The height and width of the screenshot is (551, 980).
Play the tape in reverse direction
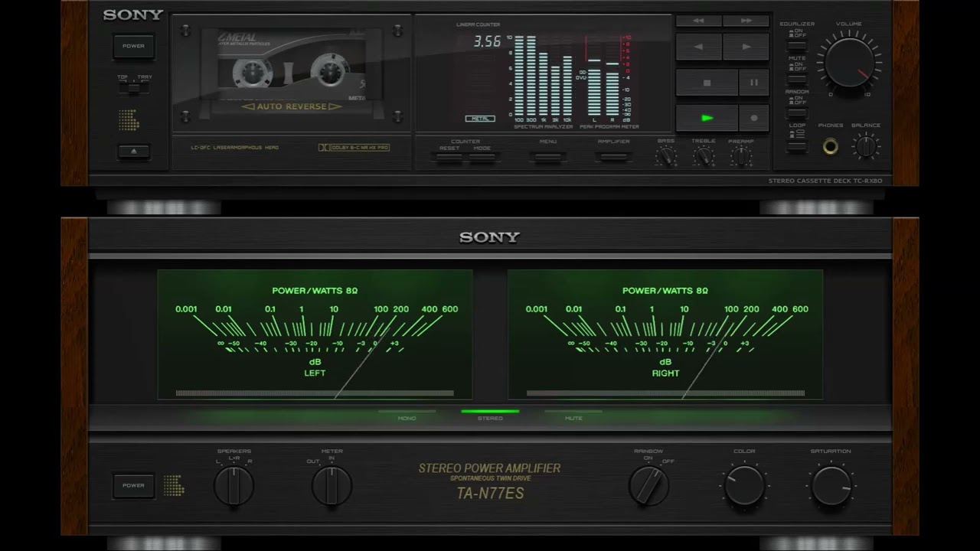pos(698,47)
